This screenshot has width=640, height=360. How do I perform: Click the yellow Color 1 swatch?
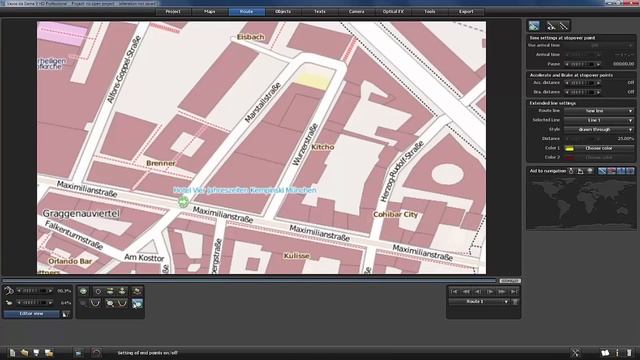pyautogui.click(x=569, y=149)
